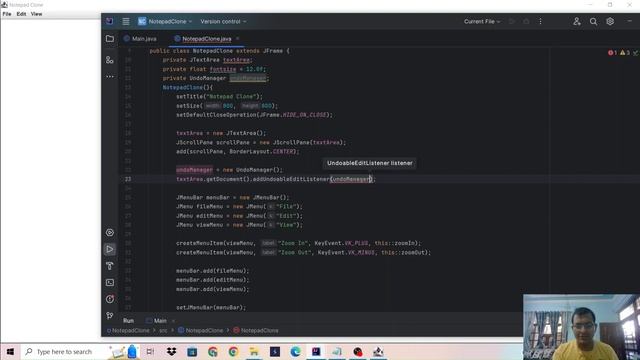Image resolution: width=640 pixels, height=360 pixels.
Task: Open IntelliJ IDEA taskbar icon
Action: pos(316,352)
